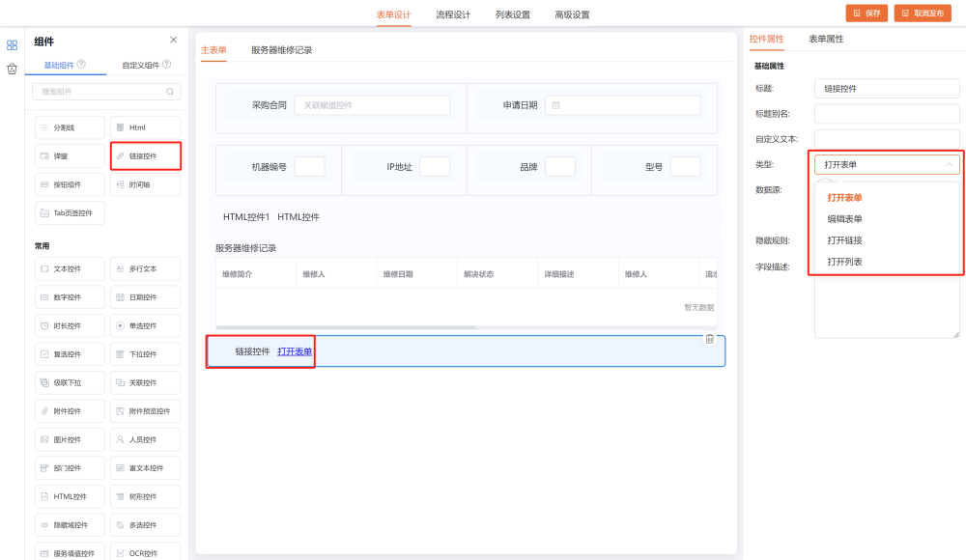The height and width of the screenshot is (560, 966).
Task: Click the 打开表单 link in the form canvas
Action: 295,351
